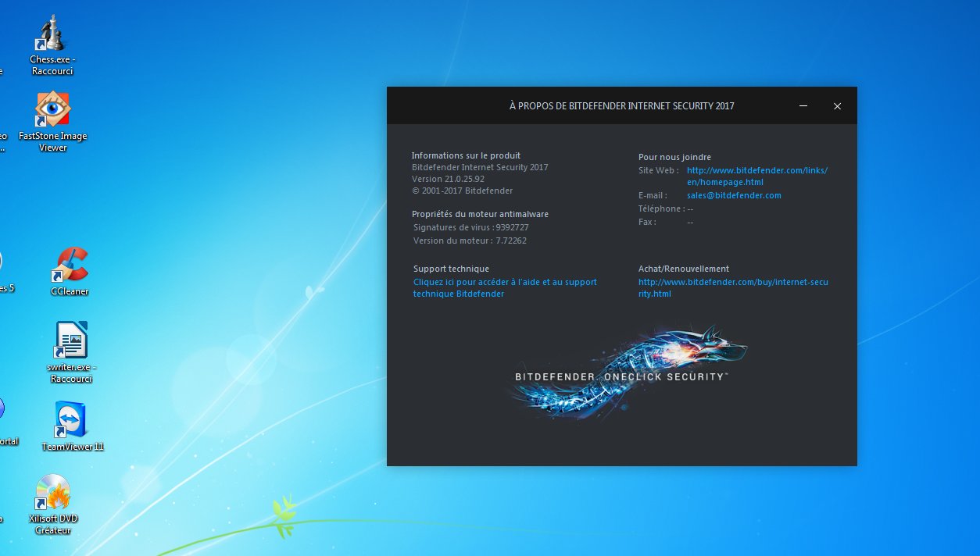Click "Bitdefender Internet Security 2017" product name text
The image size is (980, 556).
click(x=480, y=167)
